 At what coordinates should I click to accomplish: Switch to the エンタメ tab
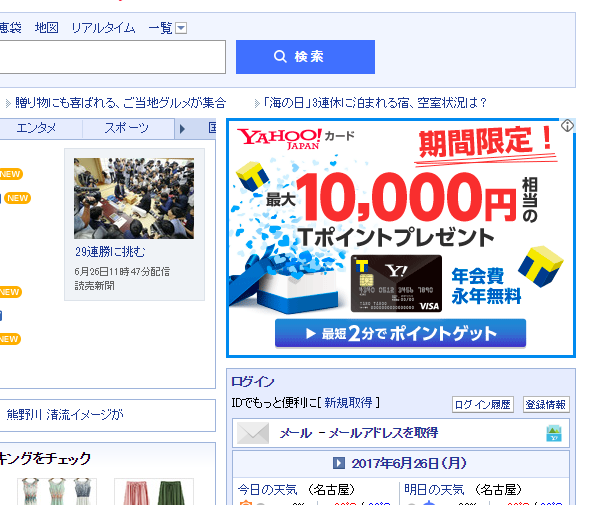click(36, 128)
